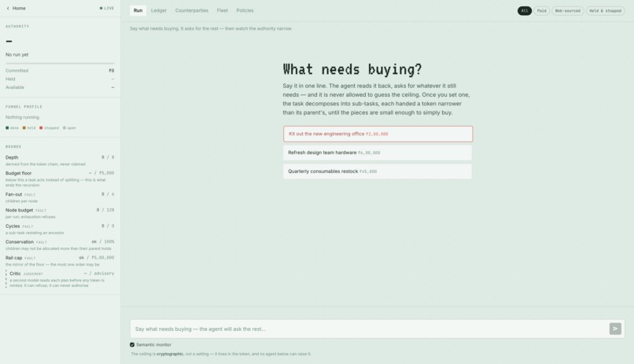Click the What needs buying? heading
This screenshot has height=364, width=634.
click(352, 69)
